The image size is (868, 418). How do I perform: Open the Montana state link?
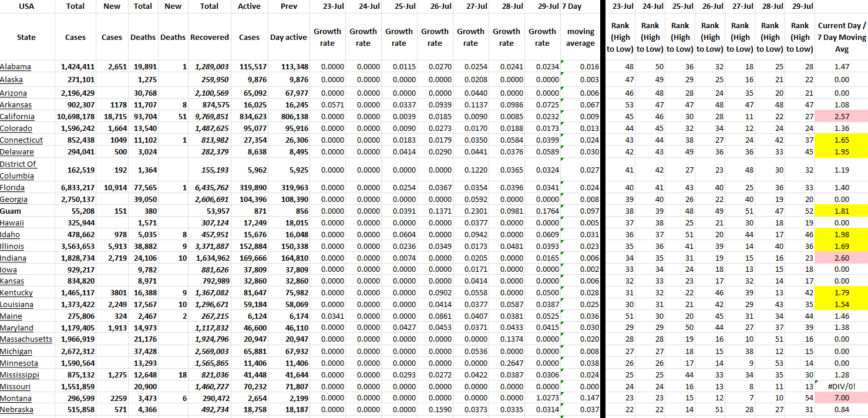pyautogui.click(x=15, y=398)
